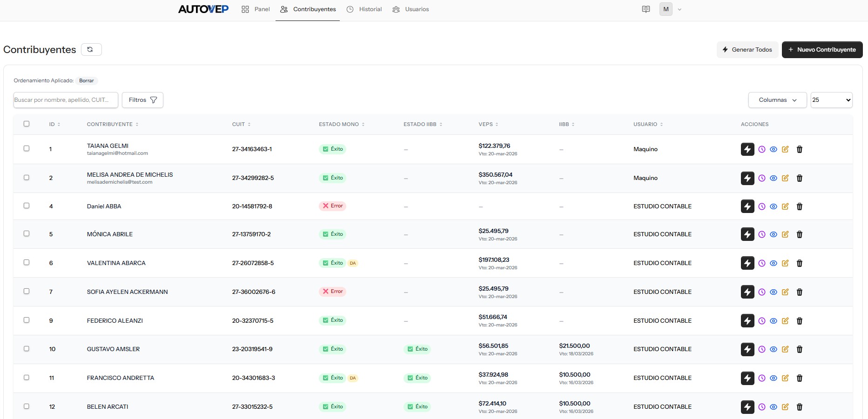Open history clock icon for Daniel ABBA

761,206
